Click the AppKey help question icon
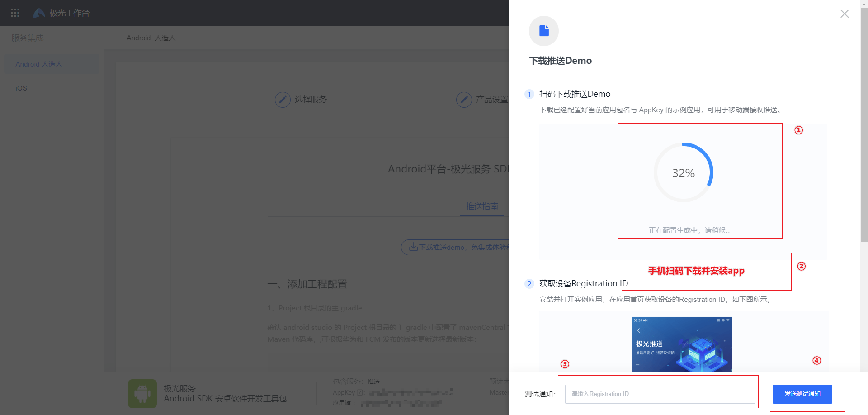The image size is (868, 415). pos(360,392)
